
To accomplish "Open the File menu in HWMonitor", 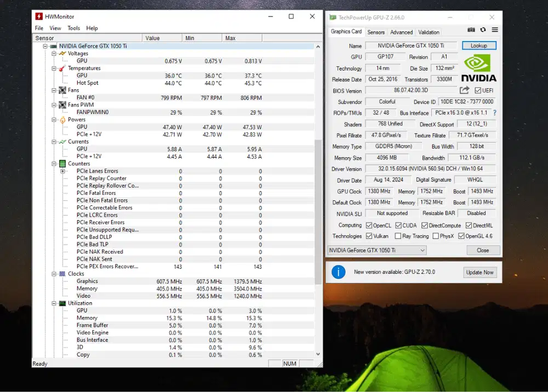I will 39,28.
